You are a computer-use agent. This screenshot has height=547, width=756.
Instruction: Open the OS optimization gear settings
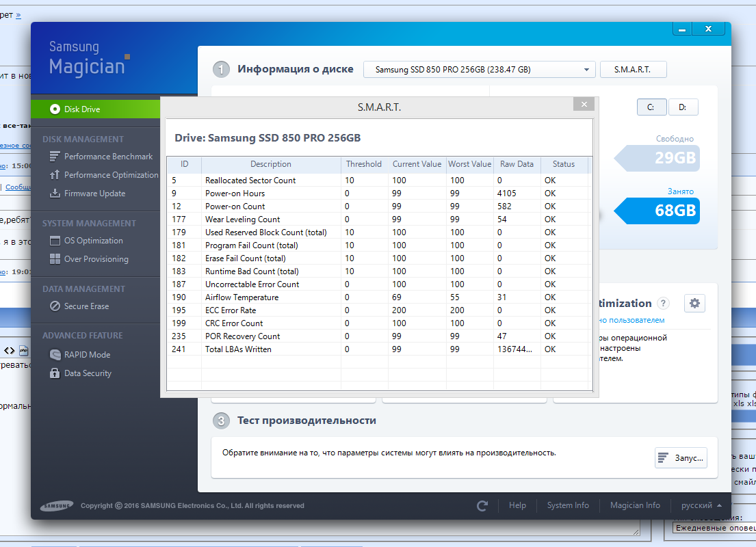click(x=695, y=304)
